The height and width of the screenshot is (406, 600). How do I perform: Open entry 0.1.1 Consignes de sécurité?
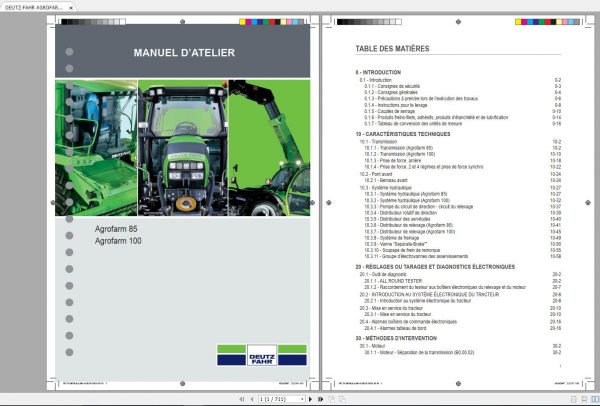(x=392, y=86)
